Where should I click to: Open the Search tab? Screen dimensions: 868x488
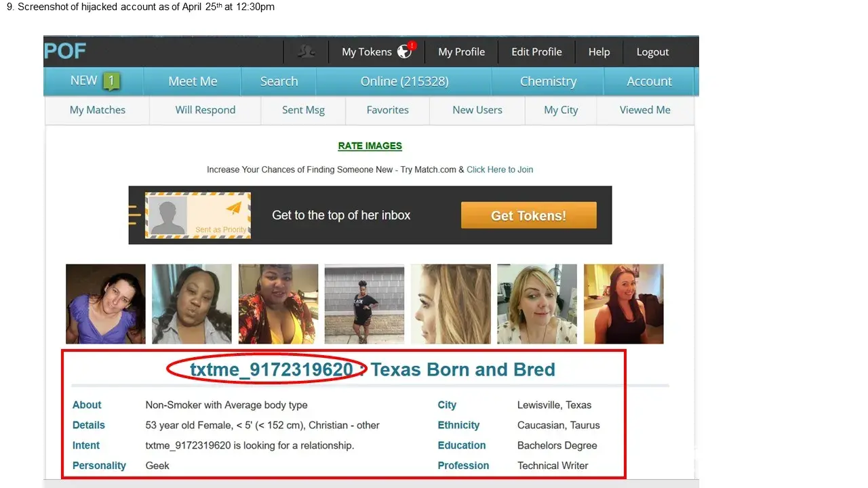click(279, 81)
